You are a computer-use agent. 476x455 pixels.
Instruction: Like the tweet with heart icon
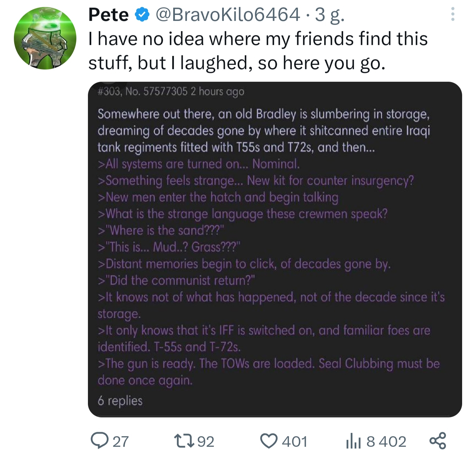(x=269, y=441)
